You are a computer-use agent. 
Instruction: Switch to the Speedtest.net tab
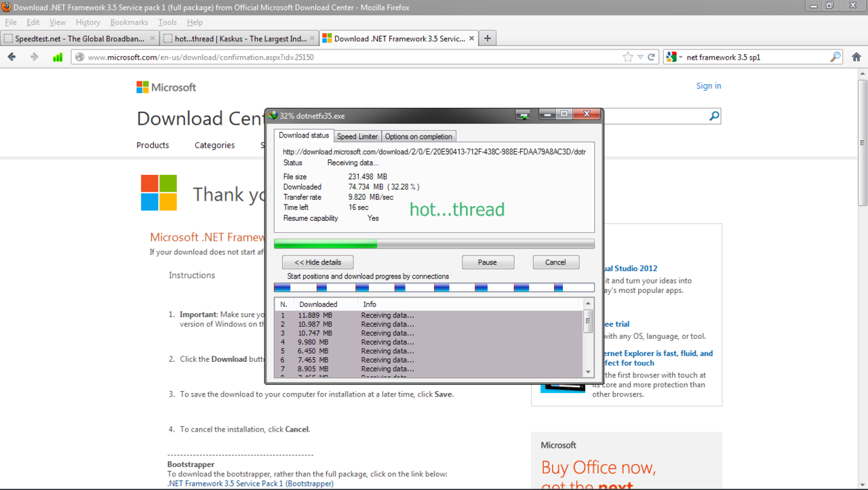tap(79, 39)
